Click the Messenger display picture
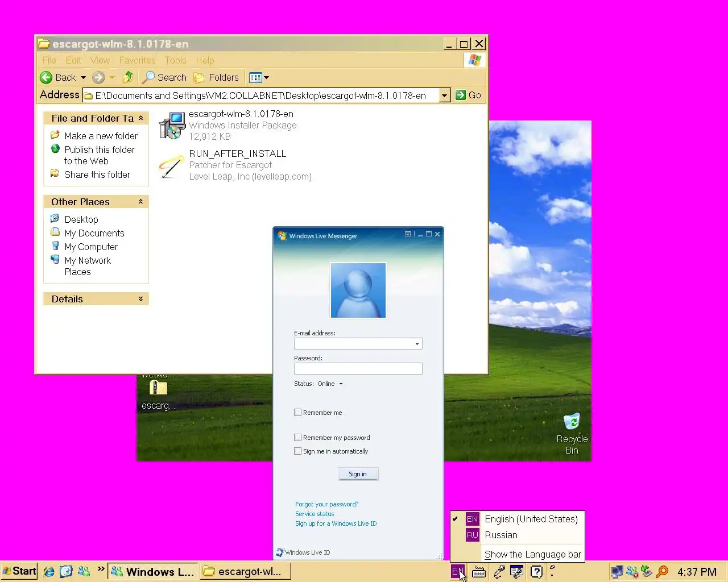This screenshot has width=728, height=582. point(358,290)
